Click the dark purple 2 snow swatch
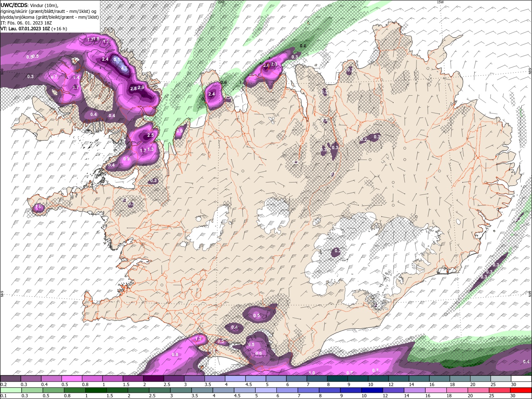Viewport: 532px width, 399px height. click(153, 379)
